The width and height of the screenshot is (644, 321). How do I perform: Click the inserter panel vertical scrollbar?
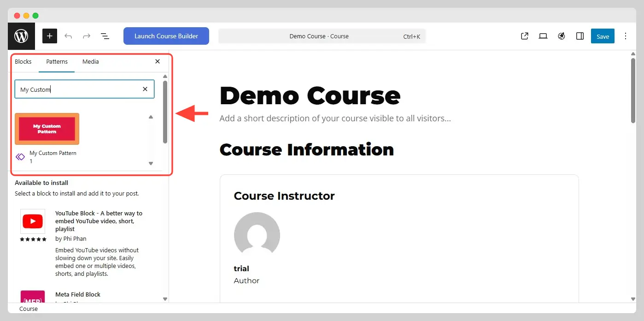coord(165,112)
